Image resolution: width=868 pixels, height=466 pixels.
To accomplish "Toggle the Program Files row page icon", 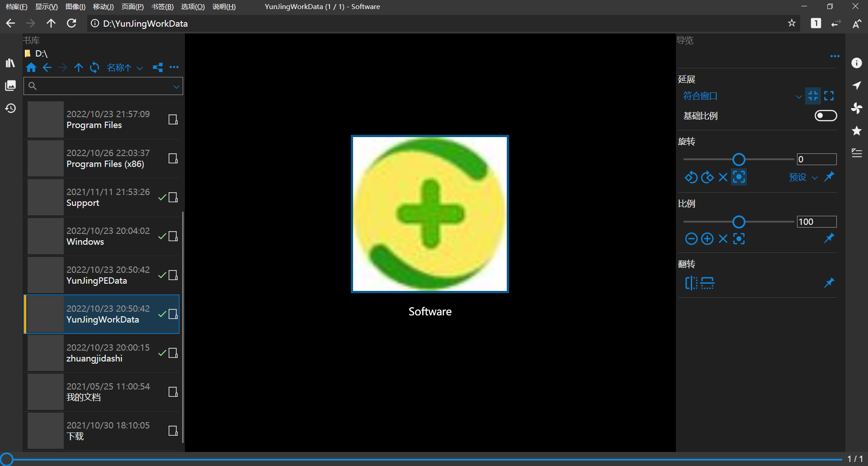I will coord(173,119).
